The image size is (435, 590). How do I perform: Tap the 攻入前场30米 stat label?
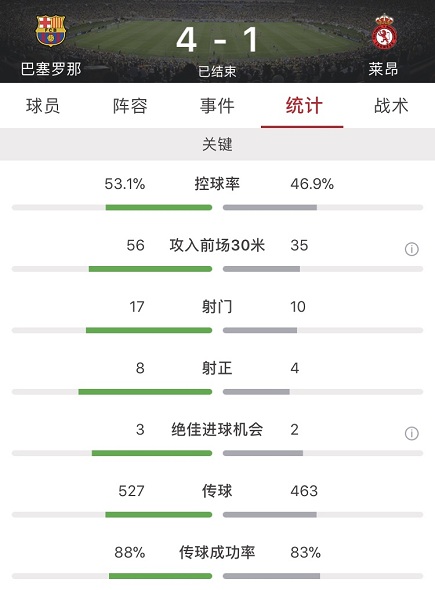click(x=217, y=245)
